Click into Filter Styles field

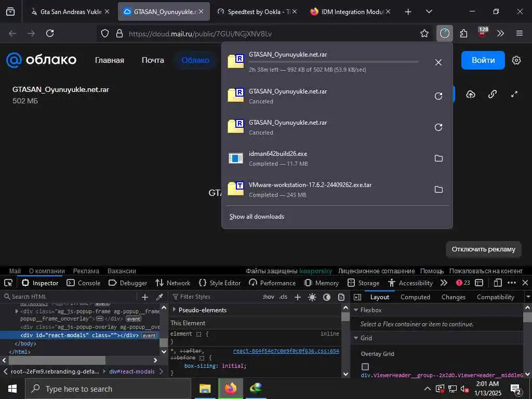215,297
